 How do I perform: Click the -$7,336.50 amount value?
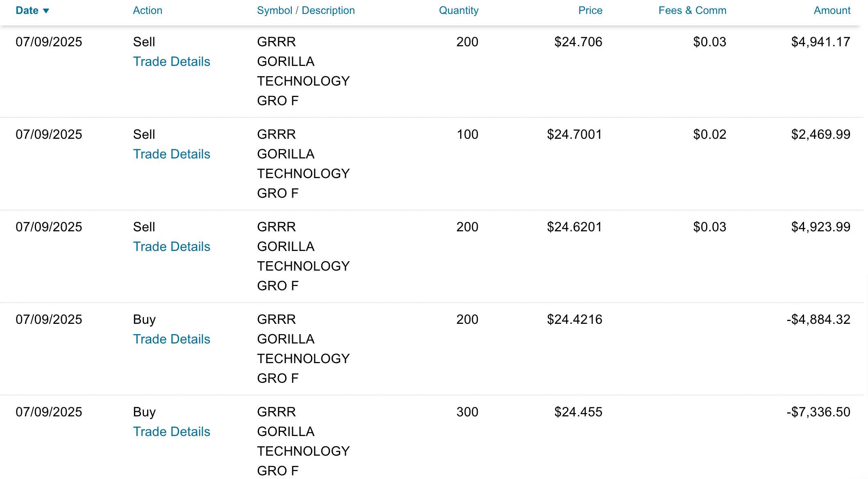pos(818,412)
